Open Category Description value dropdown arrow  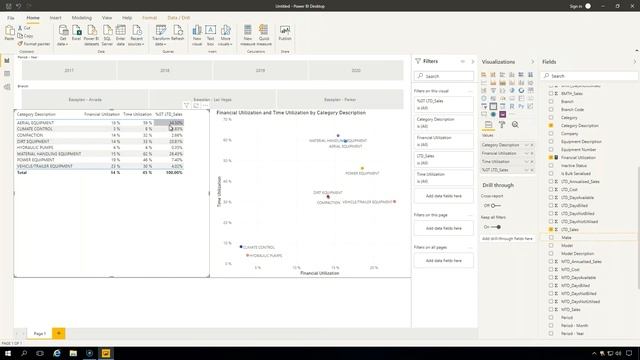(x=526, y=145)
